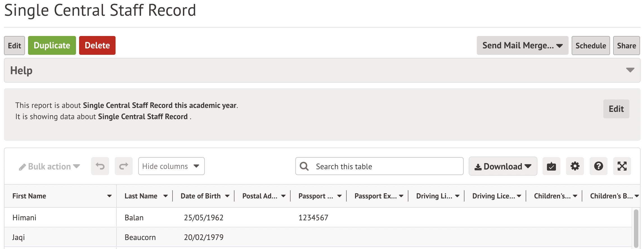The width and height of the screenshot is (644, 249).
Task: Click the redo arrow icon
Action: [123, 166]
